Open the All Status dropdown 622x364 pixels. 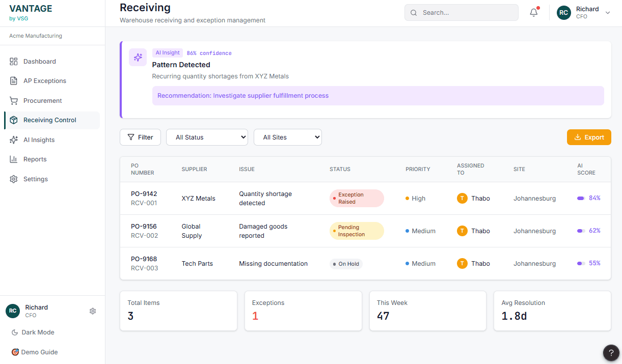click(207, 137)
